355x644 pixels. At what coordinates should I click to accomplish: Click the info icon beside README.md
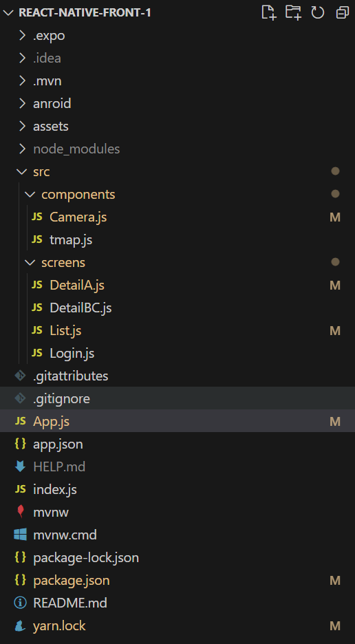point(20,603)
